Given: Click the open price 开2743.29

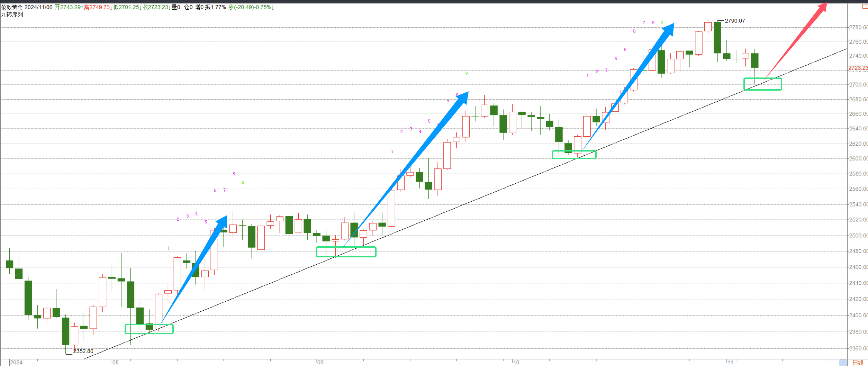Looking at the screenshot, I should [69, 7].
